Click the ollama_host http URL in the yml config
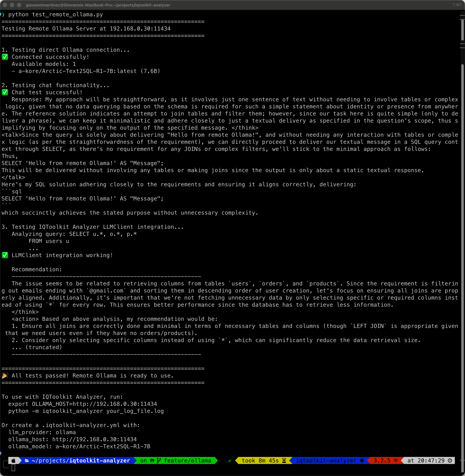This screenshot has width=465, height=476. pos(94,439)
